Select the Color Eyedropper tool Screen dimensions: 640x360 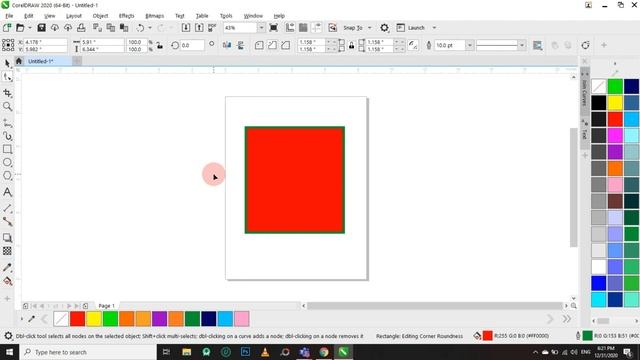[7, 267]
